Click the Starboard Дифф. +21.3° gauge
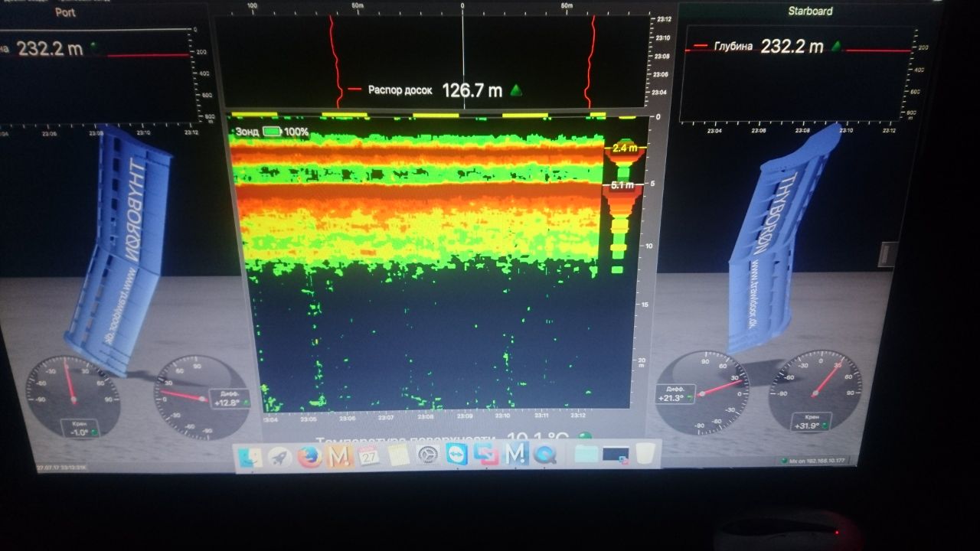Screen dimensions: 980x551 [x=703, y=393]
